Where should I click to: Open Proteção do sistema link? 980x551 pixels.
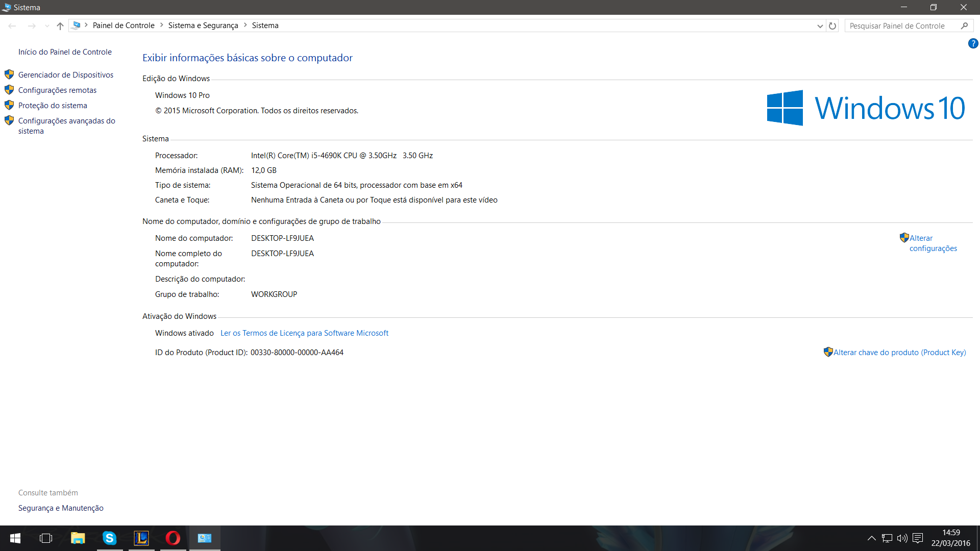[53, 105]
